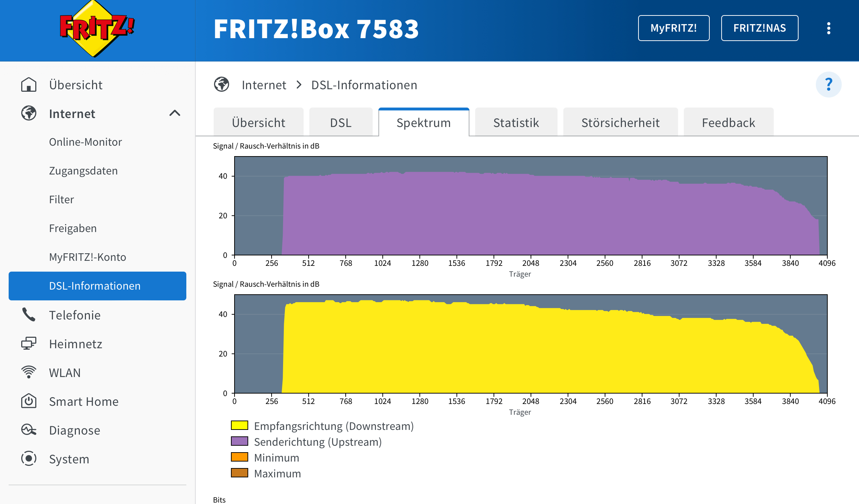Open the Störsicherheit tab
859x504 pixels.
(x=620, y=123)
